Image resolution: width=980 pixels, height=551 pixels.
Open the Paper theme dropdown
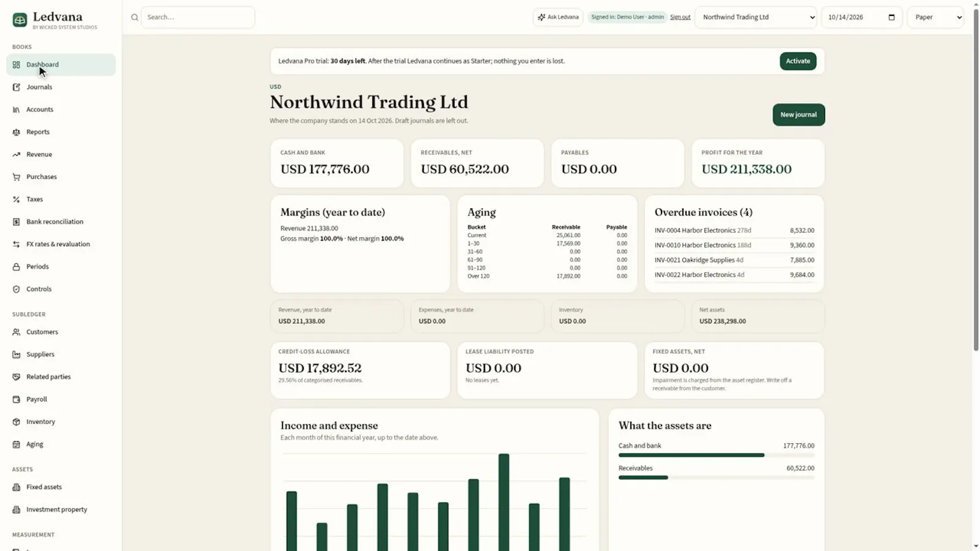[x=936, y=17]
